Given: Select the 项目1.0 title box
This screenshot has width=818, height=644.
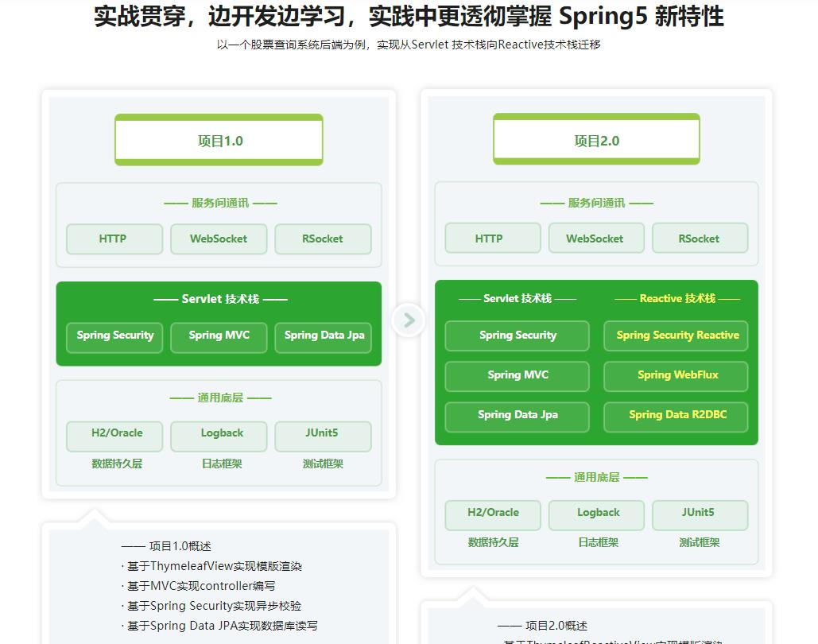Looking at the screenshot, I should click(219, 141).
